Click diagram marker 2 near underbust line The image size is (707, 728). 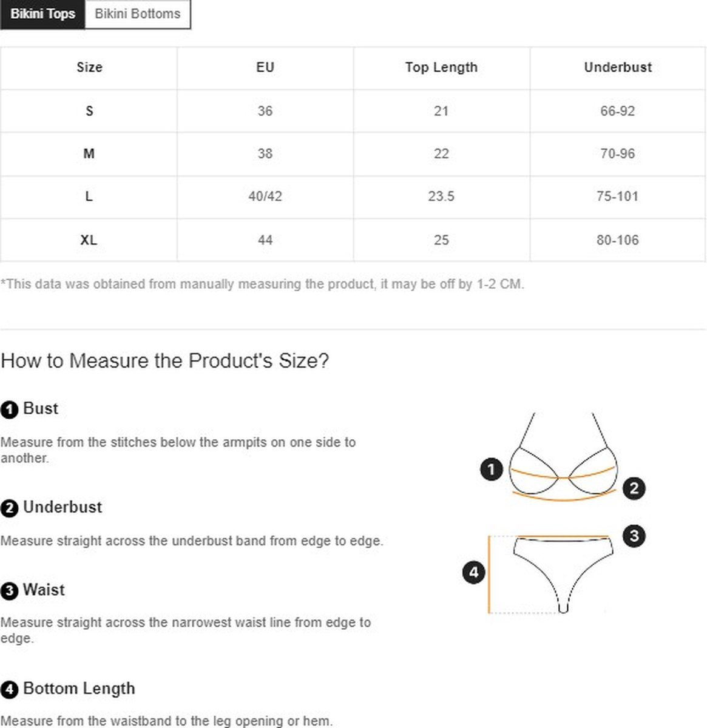pyautogui.click(x=634, y=488)
